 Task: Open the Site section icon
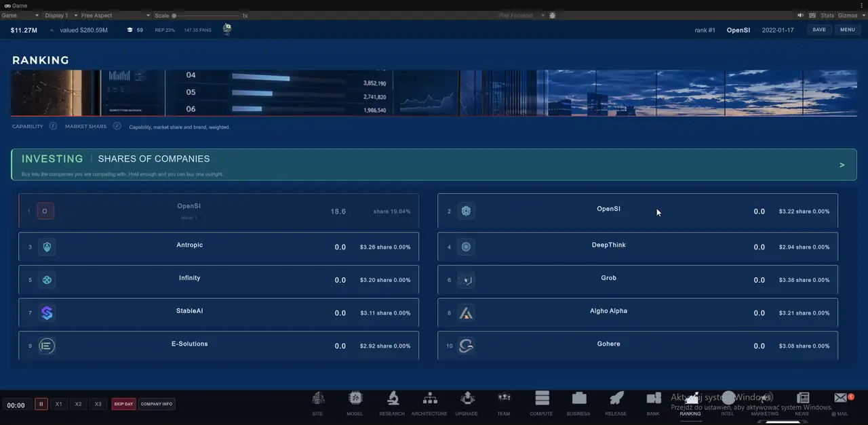317,399
